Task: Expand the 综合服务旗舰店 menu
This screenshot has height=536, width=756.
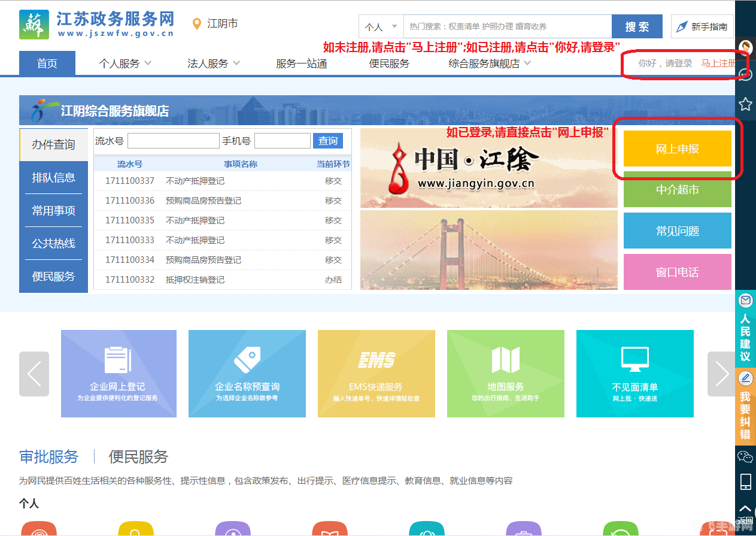Action: (x=484, y=63)
